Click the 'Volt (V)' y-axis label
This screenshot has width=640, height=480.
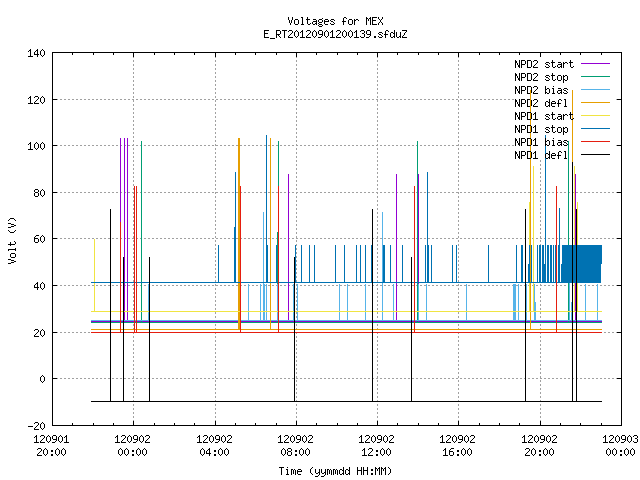tap(12, 240)
